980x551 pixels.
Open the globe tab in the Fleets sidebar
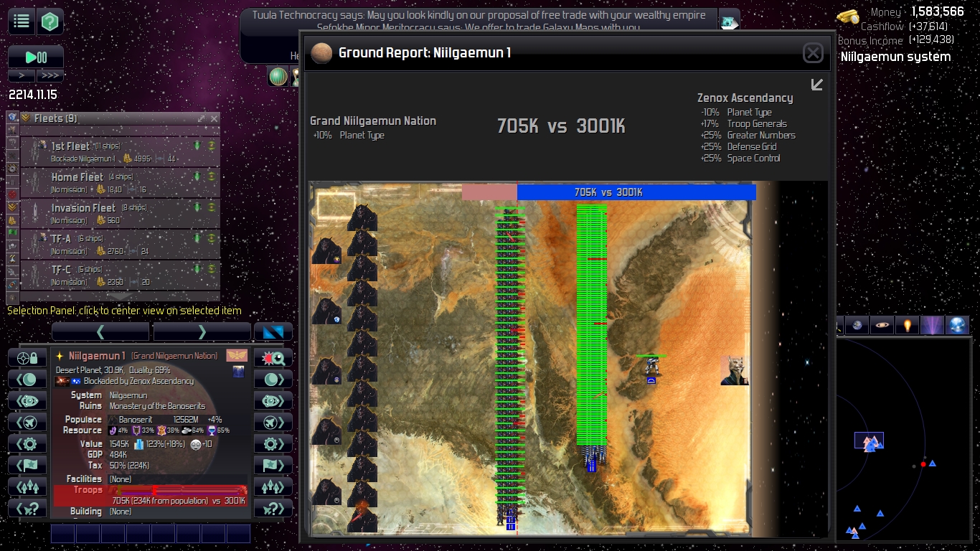click(x=12, y=118)
